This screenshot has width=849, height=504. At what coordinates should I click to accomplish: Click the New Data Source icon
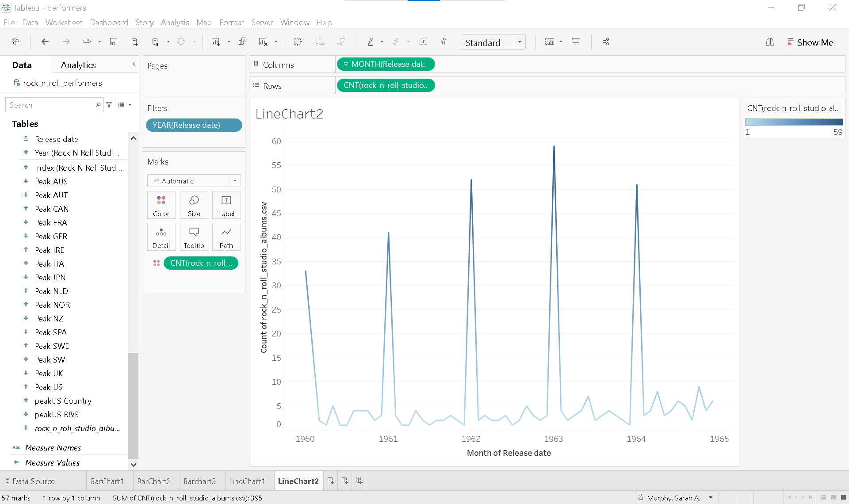coord(134,42)
